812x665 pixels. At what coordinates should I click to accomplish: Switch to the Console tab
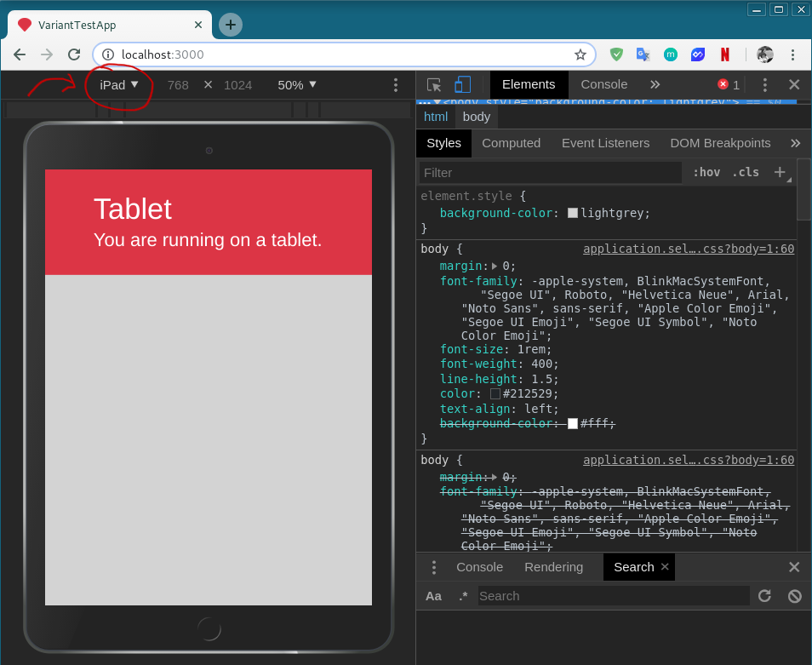tap(603, 84)
